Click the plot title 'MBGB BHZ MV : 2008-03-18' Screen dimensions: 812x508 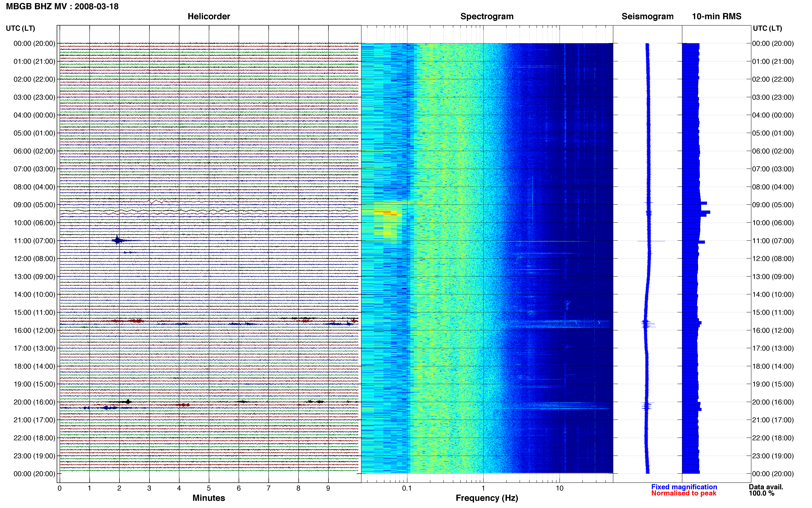click(62, 6)
